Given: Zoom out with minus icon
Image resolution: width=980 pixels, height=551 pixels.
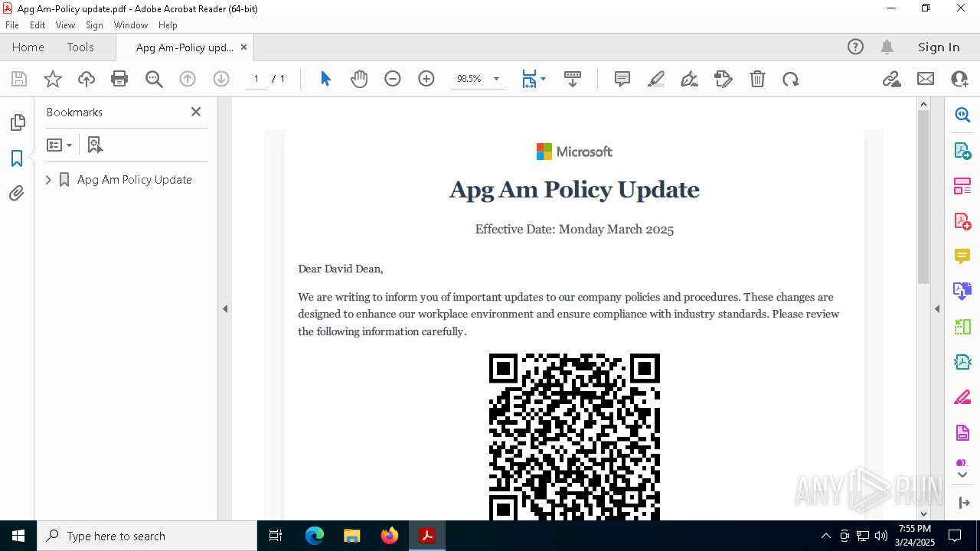Looking at the screenshot, I should tap(393, 79).
